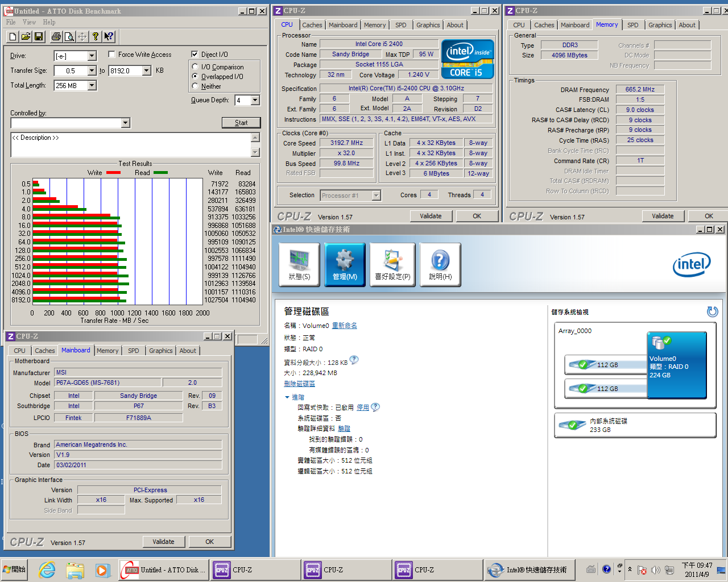Click the volume speaker icon in system tray

pyautogui.click(x=655, y=569)
